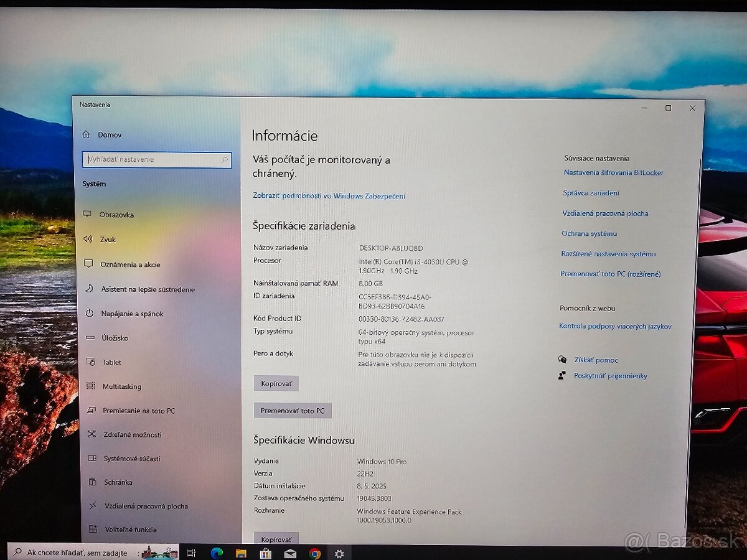Click the Informácie page heading
The image size is (747, 560).
[x=284, y=136]
